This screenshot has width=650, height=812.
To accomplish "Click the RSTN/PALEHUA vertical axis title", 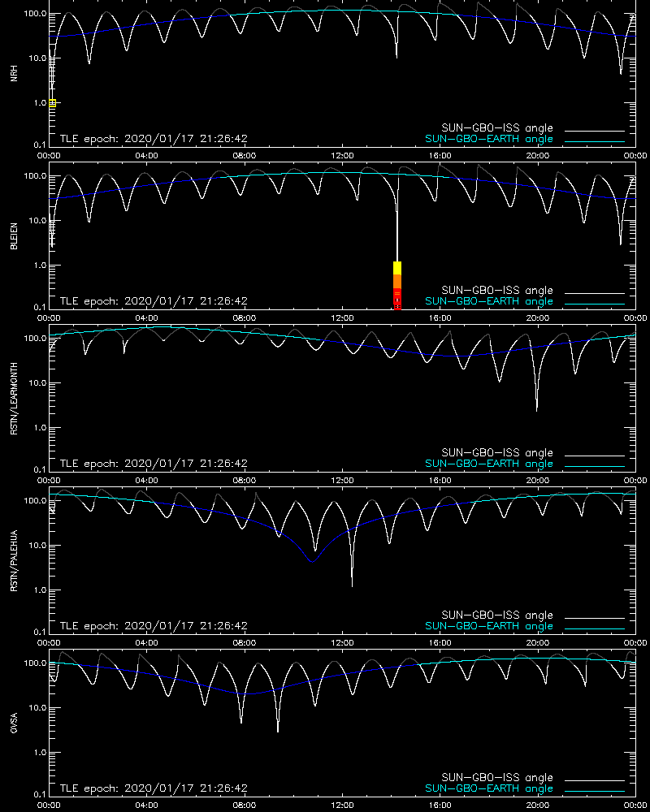I will 14,560.
